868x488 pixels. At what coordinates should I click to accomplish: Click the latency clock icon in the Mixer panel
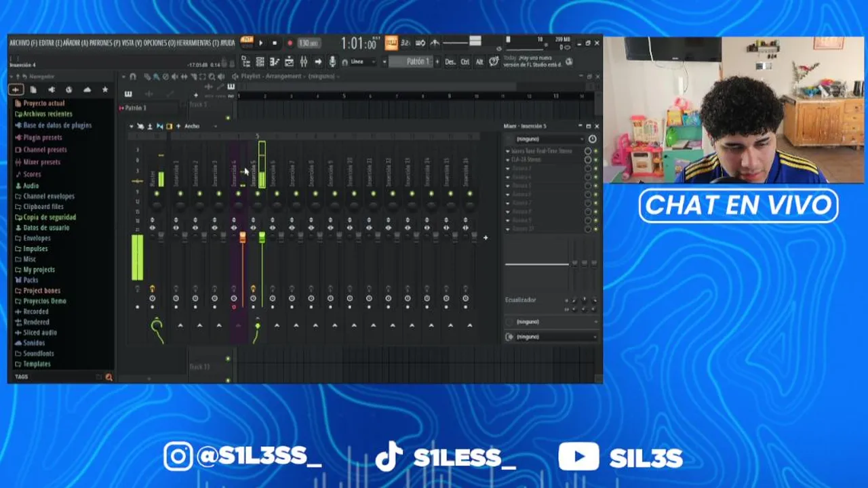click(592, 139)
